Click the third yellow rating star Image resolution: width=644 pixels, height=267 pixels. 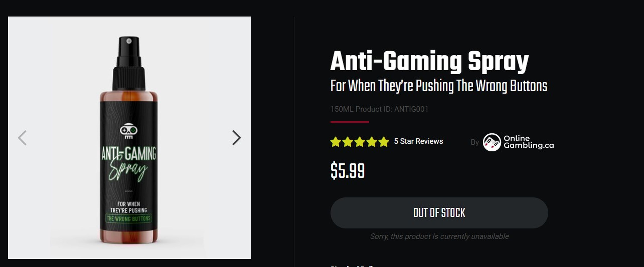360,142
